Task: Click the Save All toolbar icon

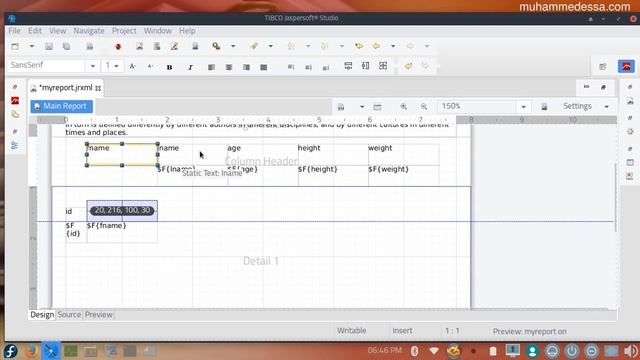Action: 67,47
